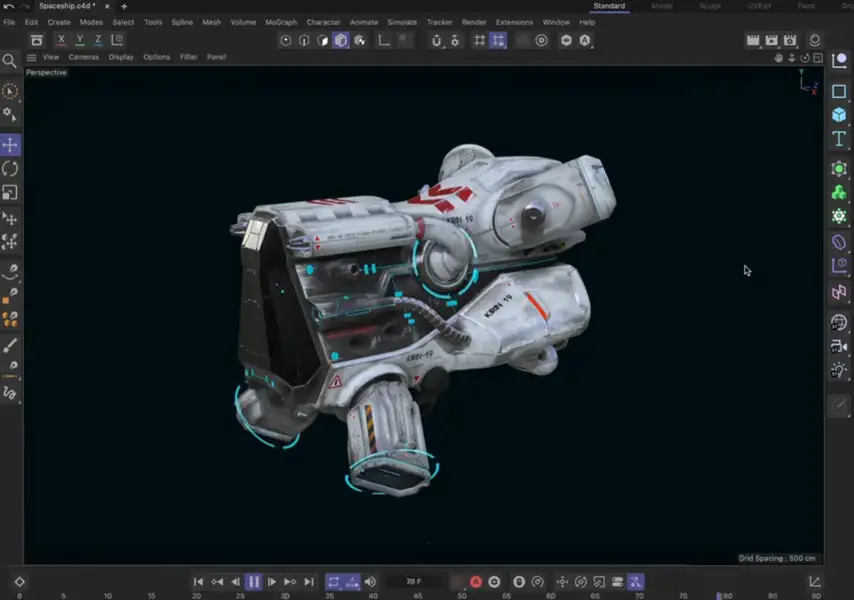Toggle the Y axis lock
This screenshot has width=854, height=600.
[x=78, y=39]
